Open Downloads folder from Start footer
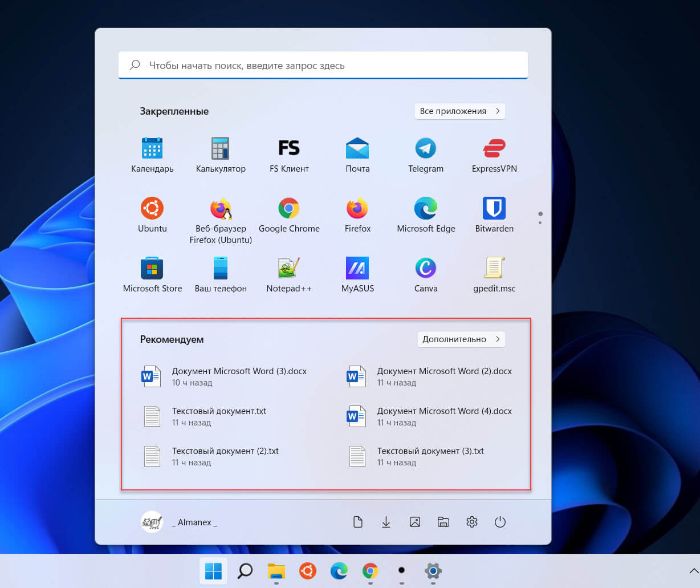 pos(386,522)
